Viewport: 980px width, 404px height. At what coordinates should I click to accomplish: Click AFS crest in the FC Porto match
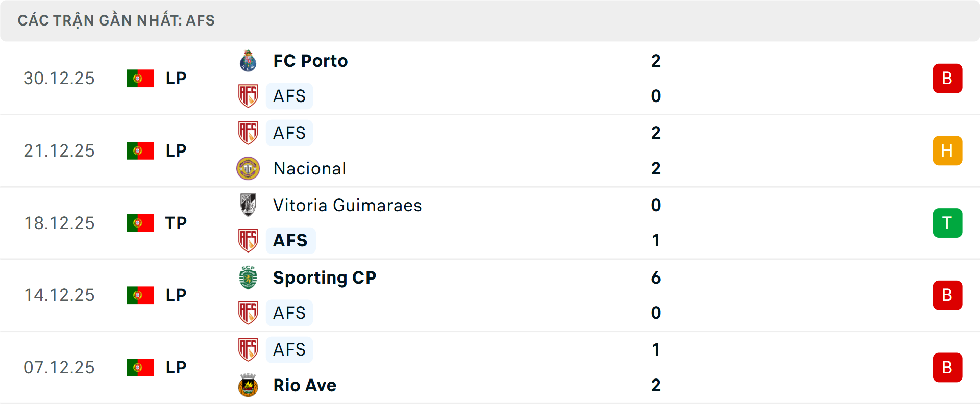(248, 96)
